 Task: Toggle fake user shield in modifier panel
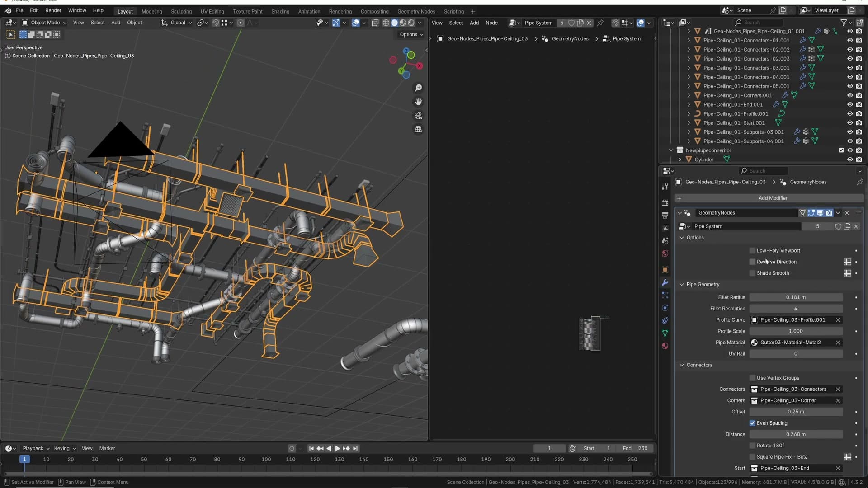point(838,226)
